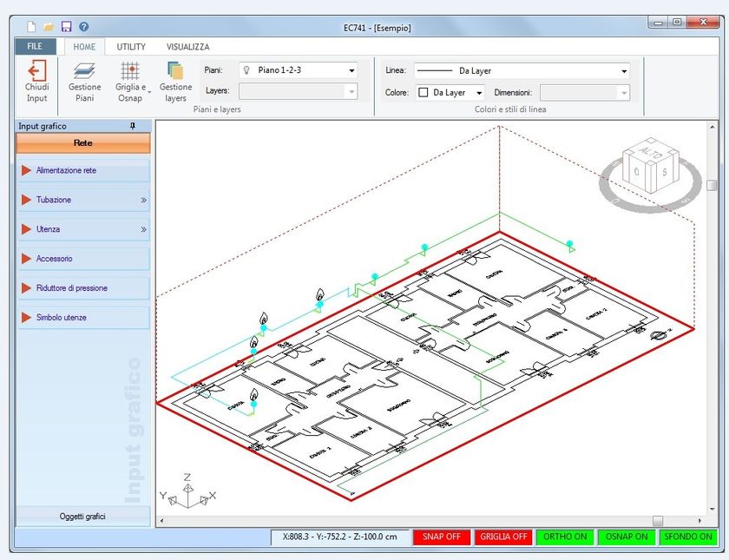Screen dimensions: 729x560
Task: Open the Linea style dropdown
Action: (522, 70)
